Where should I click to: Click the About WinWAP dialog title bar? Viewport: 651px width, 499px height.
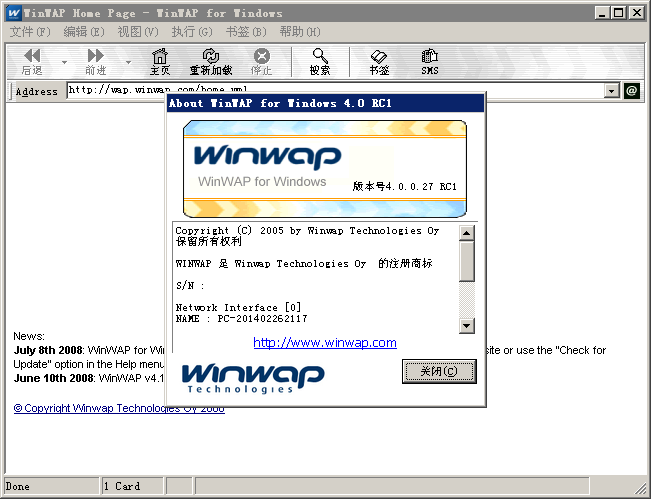pos(326,103)
